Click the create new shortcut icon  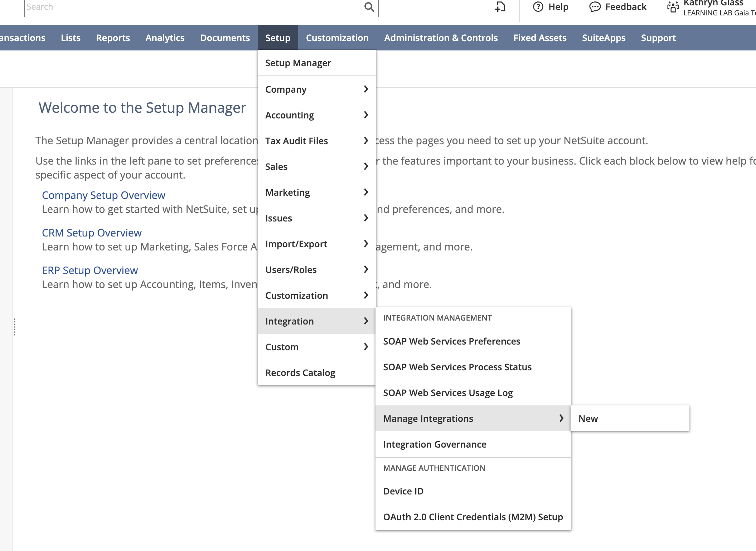(x=500, y=7)
